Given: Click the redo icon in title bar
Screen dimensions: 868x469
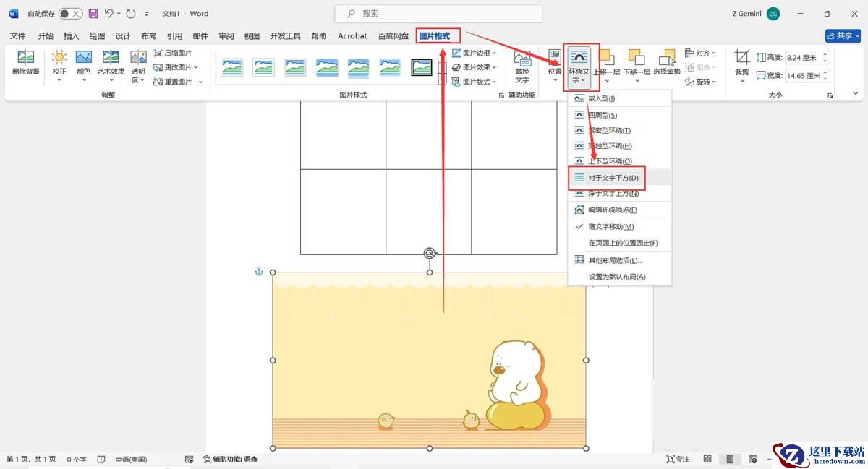Looking at the screenshot, I should [131, 14].
